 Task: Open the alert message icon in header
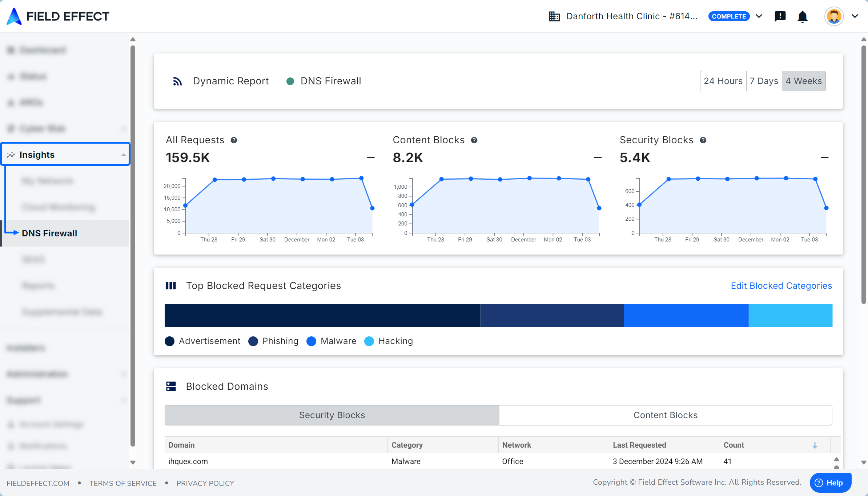(x=780, y=16)
